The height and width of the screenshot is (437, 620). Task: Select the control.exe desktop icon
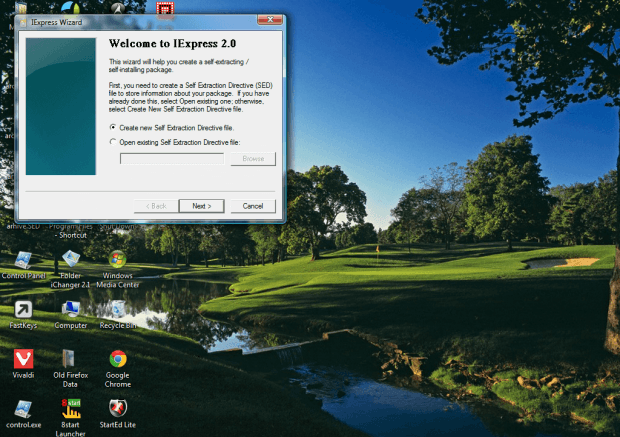point(22,409)
